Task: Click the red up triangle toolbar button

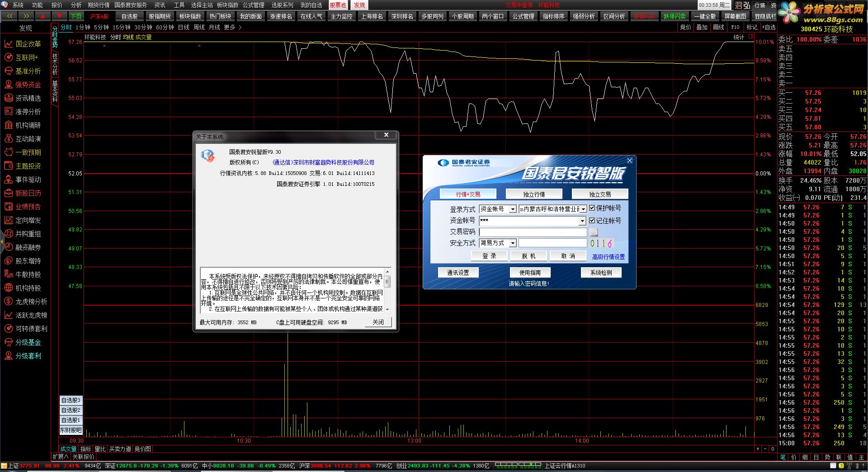Action: pyautogui.click(x=43, y=16)
